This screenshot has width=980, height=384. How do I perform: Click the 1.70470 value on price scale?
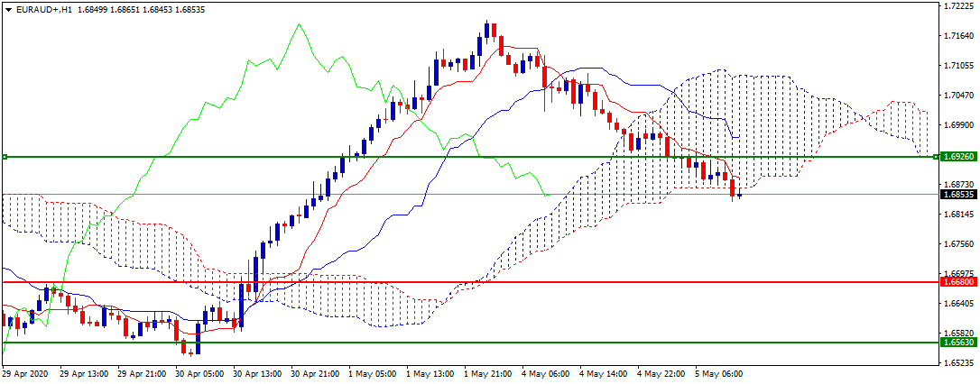click(958, 96)
